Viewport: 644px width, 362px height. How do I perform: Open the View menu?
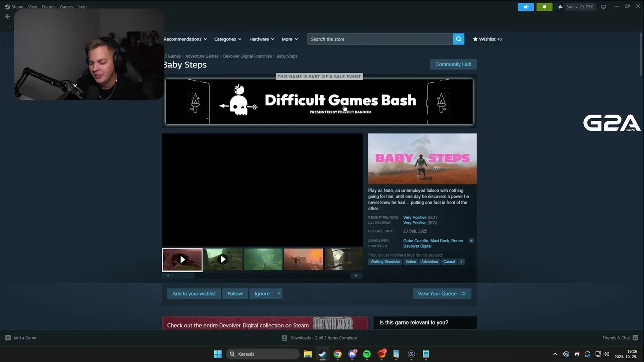click(x=33, y=7)
